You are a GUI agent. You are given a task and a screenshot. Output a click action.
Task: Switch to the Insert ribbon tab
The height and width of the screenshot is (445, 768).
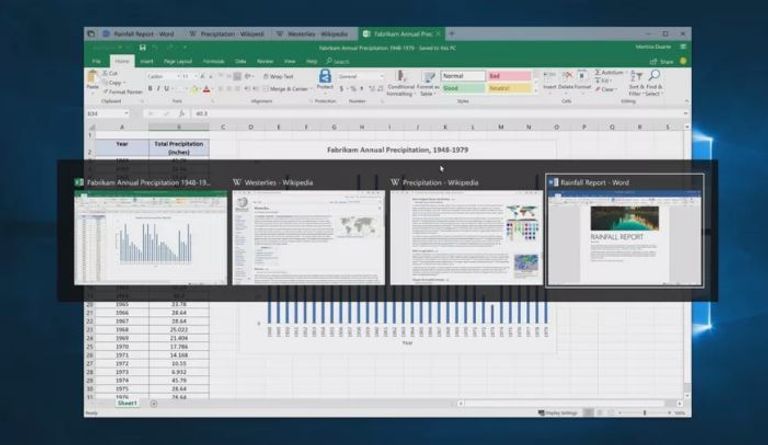(148, 61)
